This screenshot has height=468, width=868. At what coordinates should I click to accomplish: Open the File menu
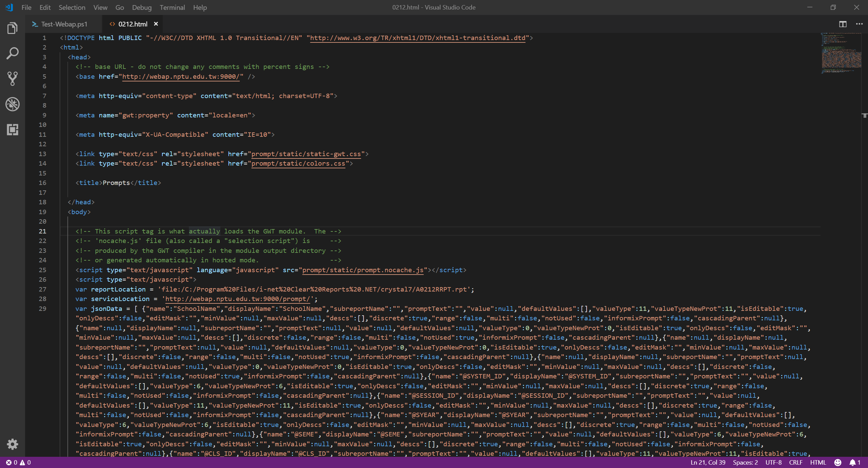(26, 7)
